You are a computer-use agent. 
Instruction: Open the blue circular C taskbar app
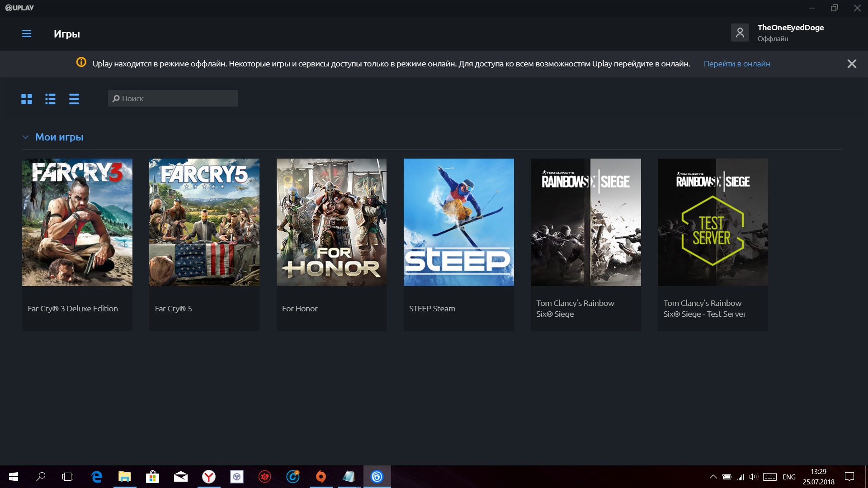293,477
